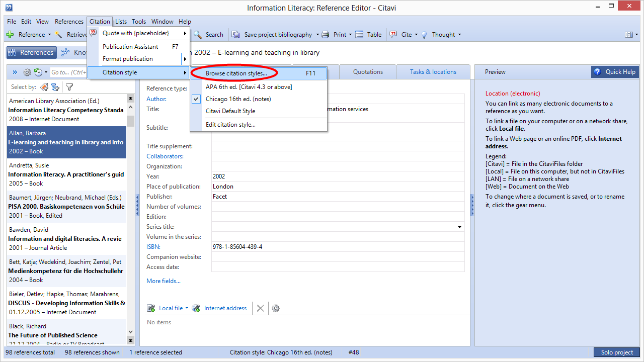Click the Thought light bulb icon
Screen dimensions: 644x362
[424, 35]
